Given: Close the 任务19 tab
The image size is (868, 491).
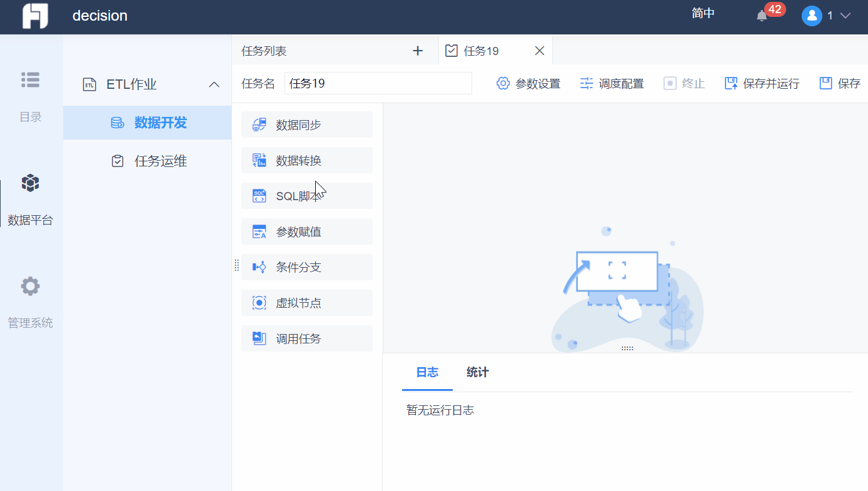Looking at the screenshot, I should [x=540, y=51].
